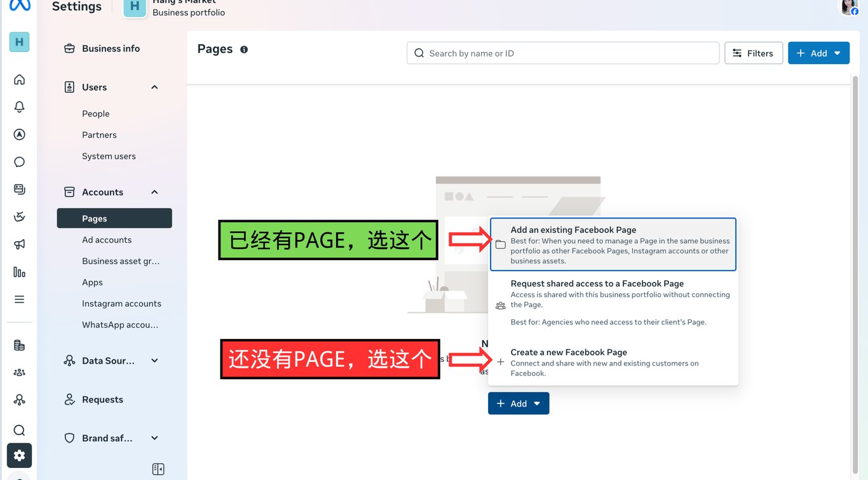Expand the Data Sources section chevron
Viewport: 868px width, 480px height.
[x=154, y=361]
